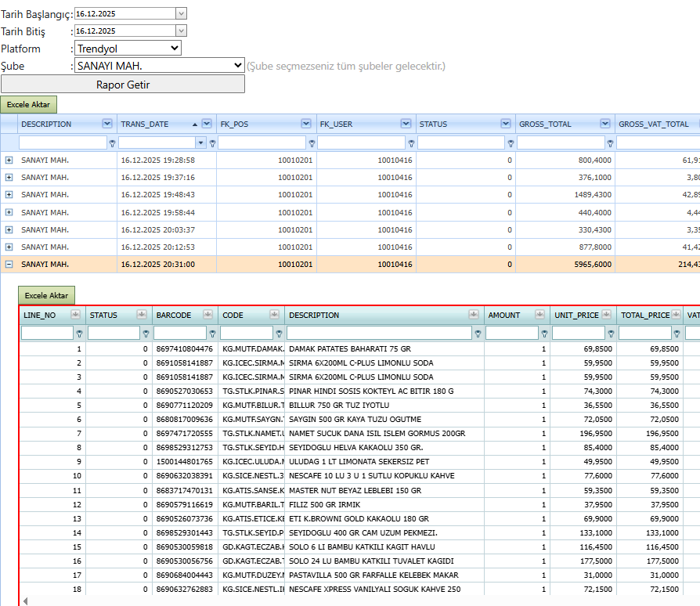Open BARCODE column header menu icon

click(x=207, y=315)
